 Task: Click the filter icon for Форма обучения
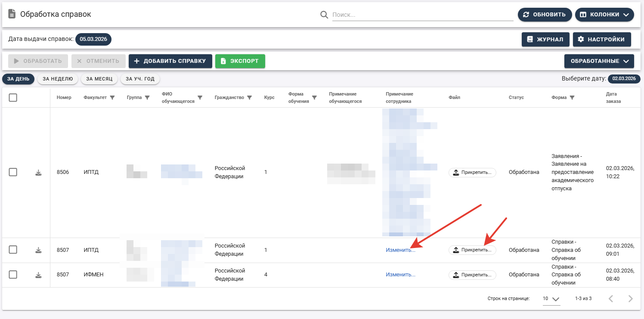tap(314, 98)
